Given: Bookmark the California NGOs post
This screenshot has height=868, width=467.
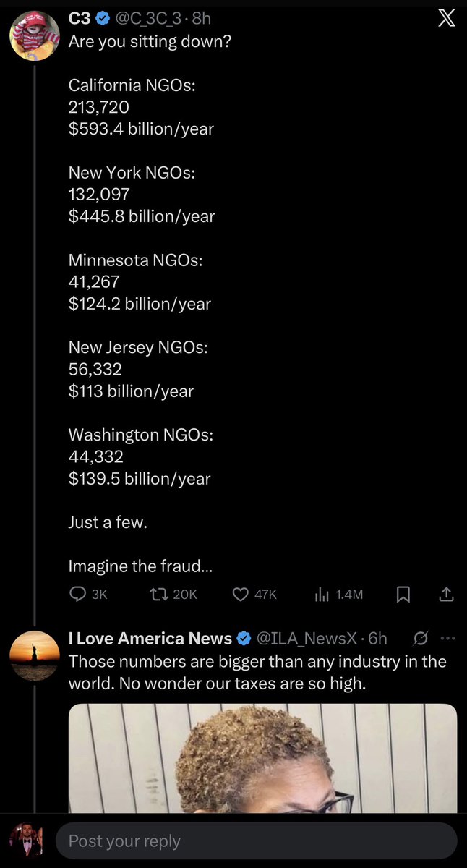Looking at the screenshot, I should pos(403,594).
